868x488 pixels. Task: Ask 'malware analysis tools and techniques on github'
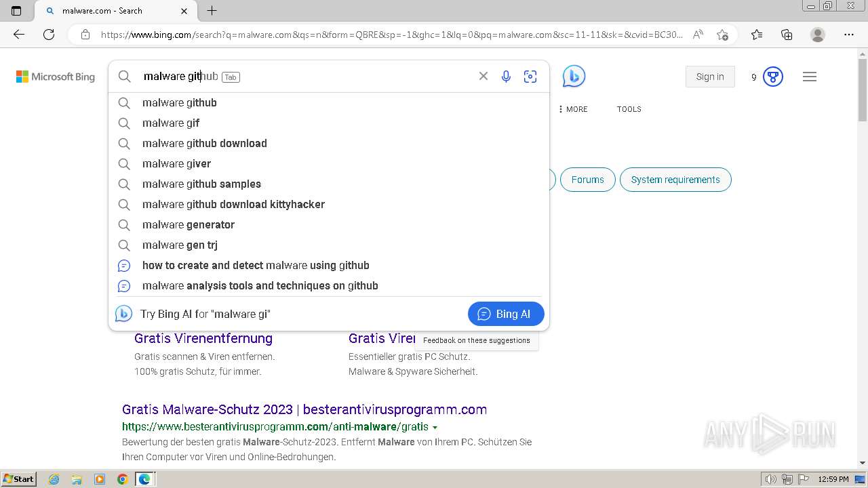329,286
